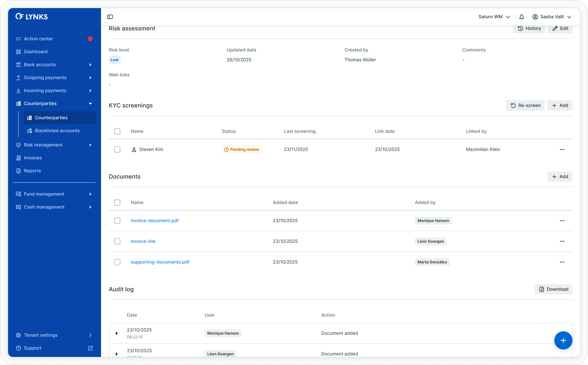Download the audit log
Screen dimensions: 588x365
(553, 289)
